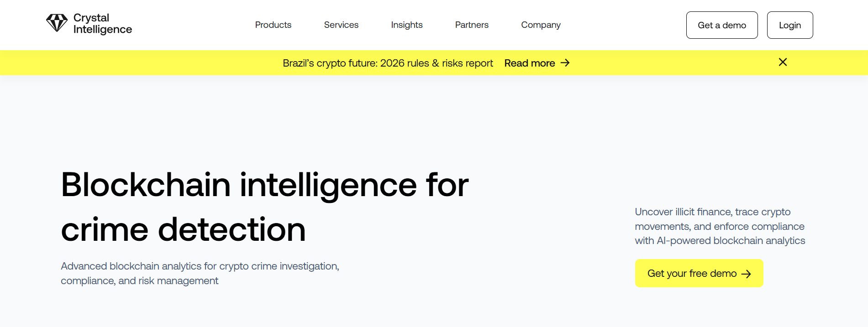Open Brazil's 2026 rules & risks report

tap(388, 63)
